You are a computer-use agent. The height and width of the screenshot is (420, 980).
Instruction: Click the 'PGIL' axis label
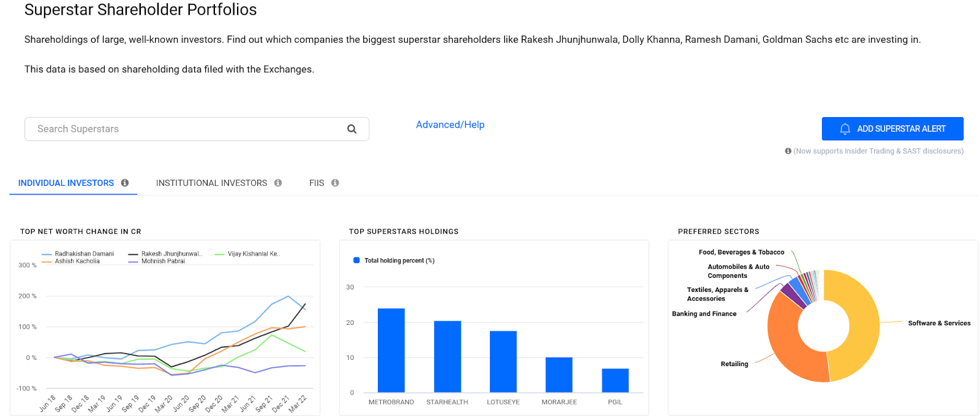(x=615, y=402)
